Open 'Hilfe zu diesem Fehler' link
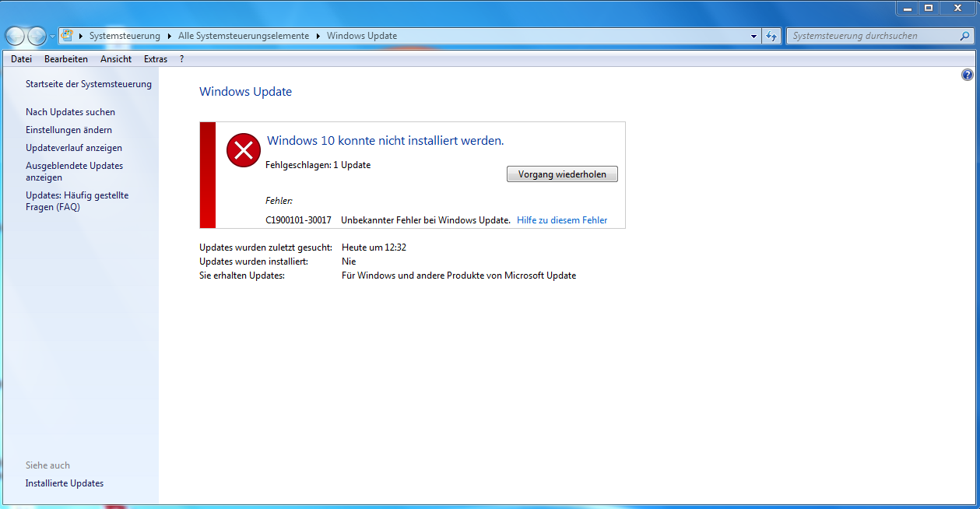Image resolution: width=980 pixels, height=509 pixels. [562, 220]
